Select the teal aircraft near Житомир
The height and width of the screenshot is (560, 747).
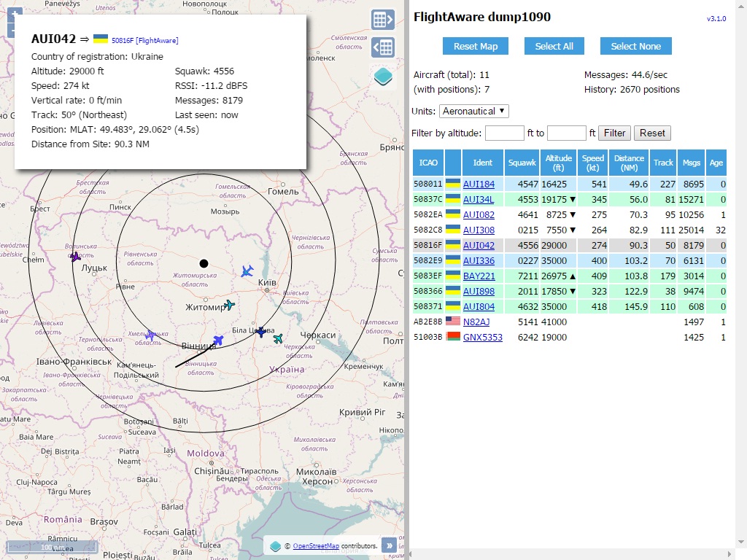pos(230,305)
